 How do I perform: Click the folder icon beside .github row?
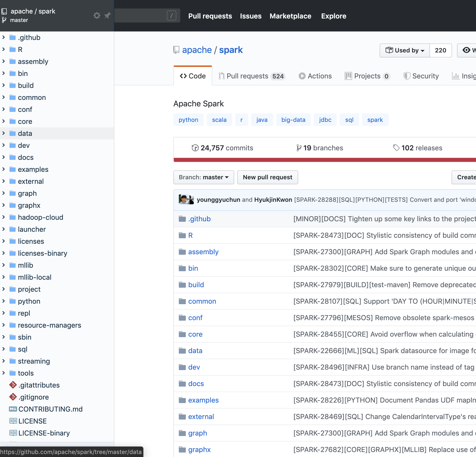[182, 219]
